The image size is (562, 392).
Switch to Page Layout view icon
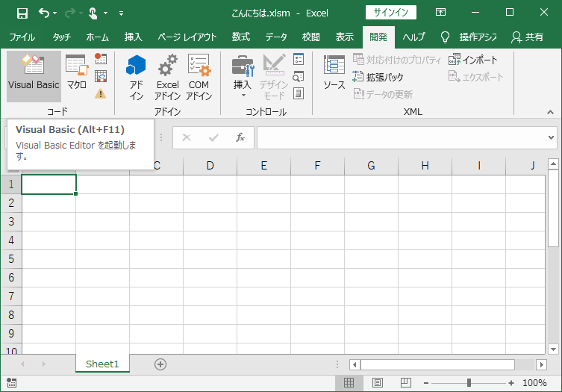[378, 383]
